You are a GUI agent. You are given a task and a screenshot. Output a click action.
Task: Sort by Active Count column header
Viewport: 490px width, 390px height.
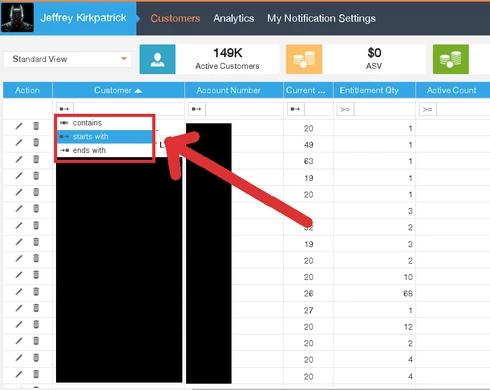coord(452,90)
